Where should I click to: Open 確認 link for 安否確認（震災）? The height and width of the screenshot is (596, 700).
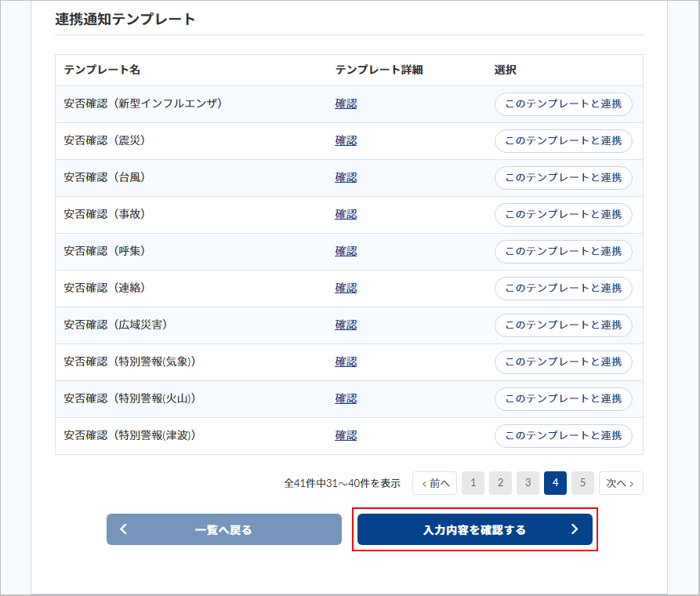[346, 140]
